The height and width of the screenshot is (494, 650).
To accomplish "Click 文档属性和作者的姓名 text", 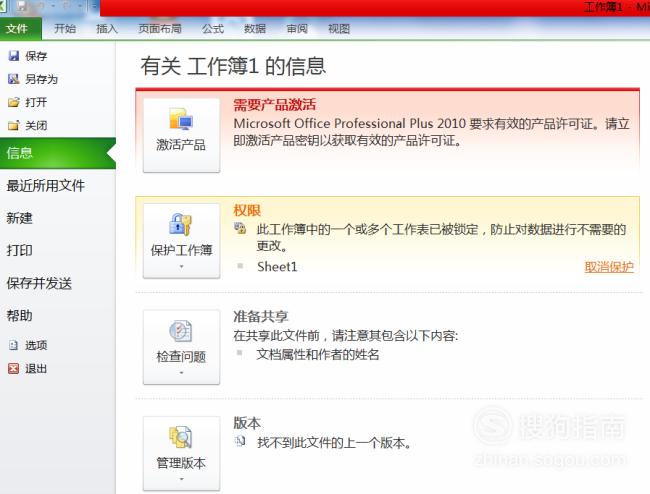I will tap(318, 355).
